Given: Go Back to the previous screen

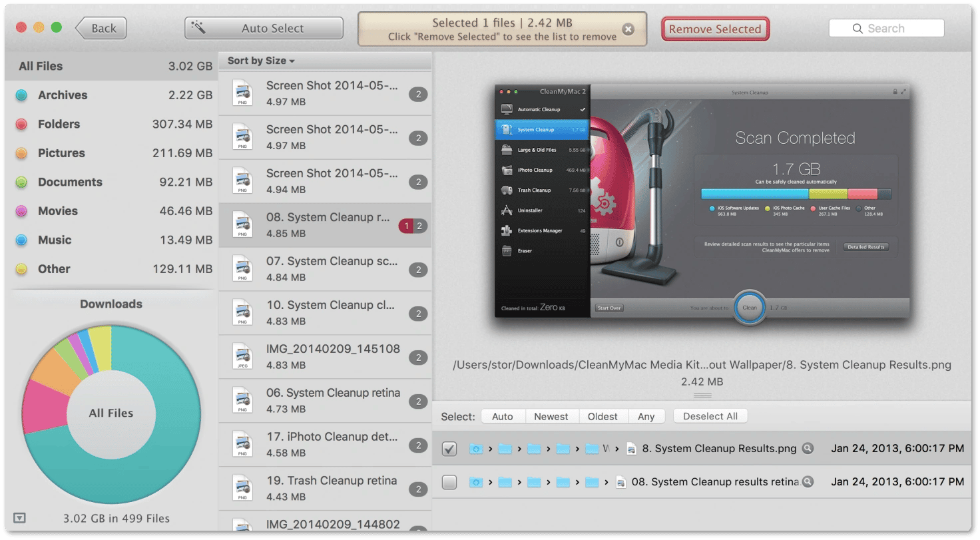Looking at the screenshot, I should [101, 29].
